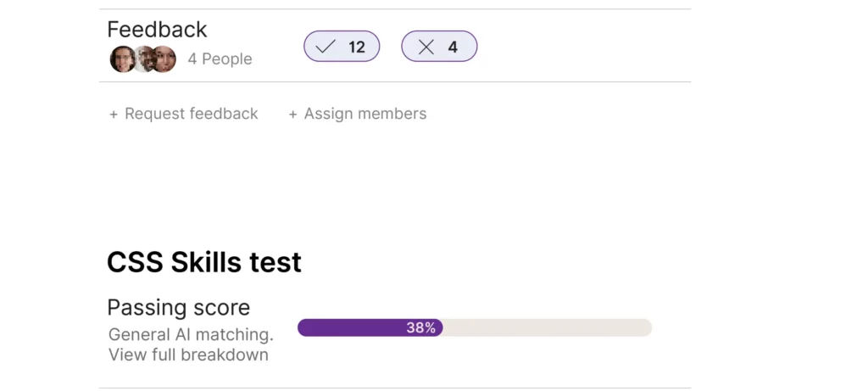Click the 38% label on the score bar
This screenshot has width=868, height=391.
[420, 327]
